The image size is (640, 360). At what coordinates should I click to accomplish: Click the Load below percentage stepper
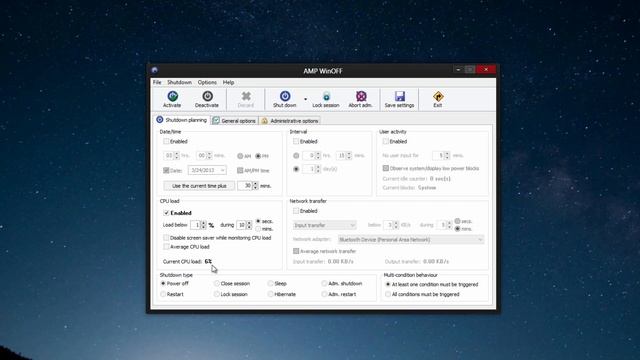click(x=204, y=225)
